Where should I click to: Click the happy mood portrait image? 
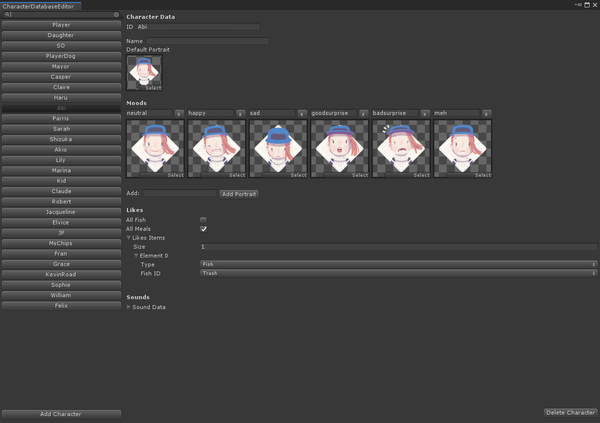pyautogui.click(x=217, y=149)
